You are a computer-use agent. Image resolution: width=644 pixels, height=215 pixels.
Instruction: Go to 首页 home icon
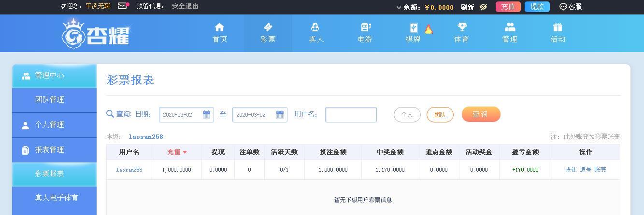pos(220,27)
